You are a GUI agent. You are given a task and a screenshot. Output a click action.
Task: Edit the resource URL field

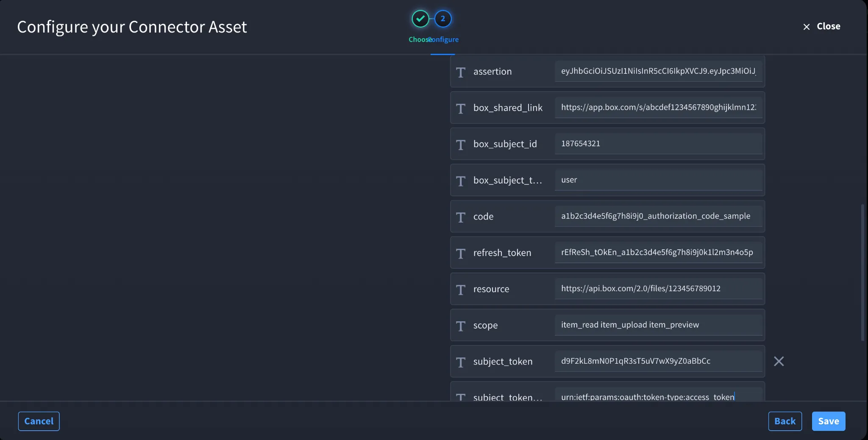[658, 289]
